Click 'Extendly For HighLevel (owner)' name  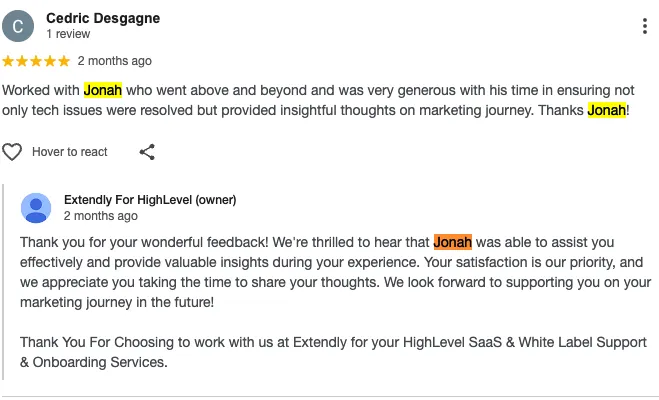[x=150, y=200]
